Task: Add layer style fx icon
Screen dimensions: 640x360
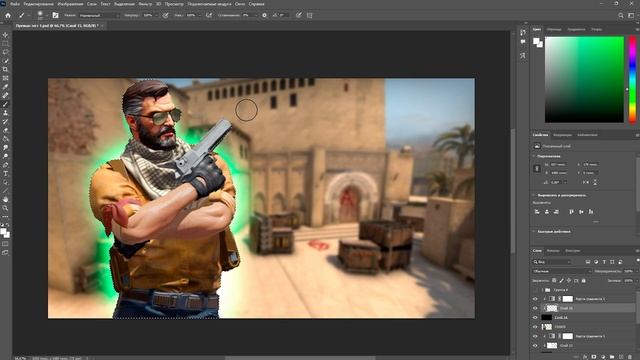Action: [585, 357]
